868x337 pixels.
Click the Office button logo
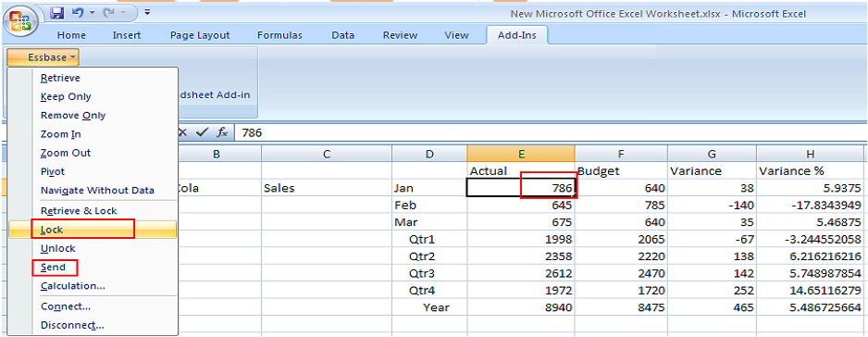20,21
